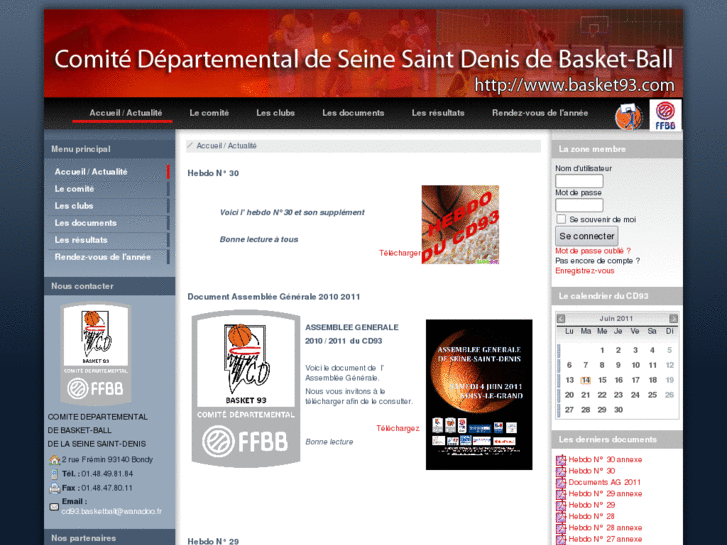Click next month arrow in calendar
Viewport: 727px width, 545px height.
(x=673, y=319)
